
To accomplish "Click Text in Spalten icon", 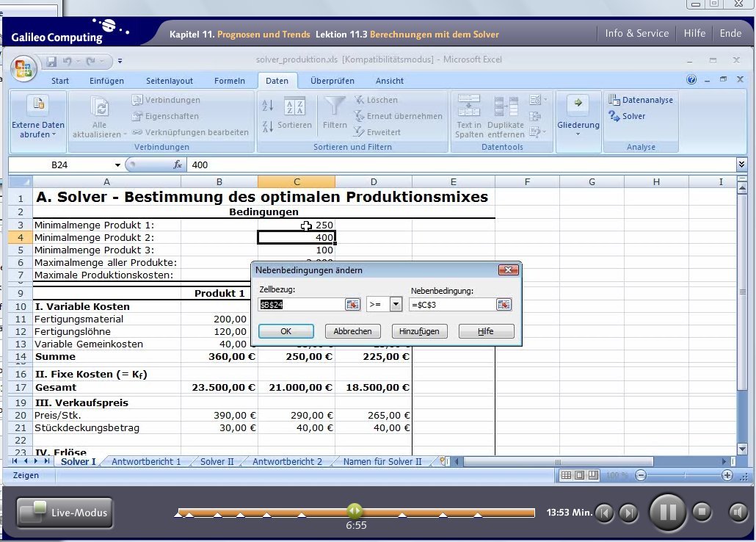I will point(468,106).
